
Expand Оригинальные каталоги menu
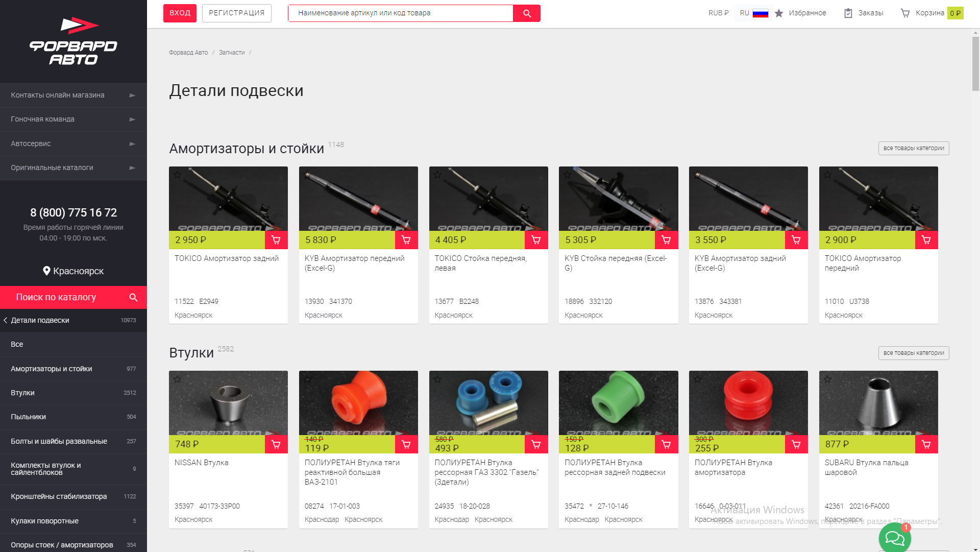tap(73, 168)
